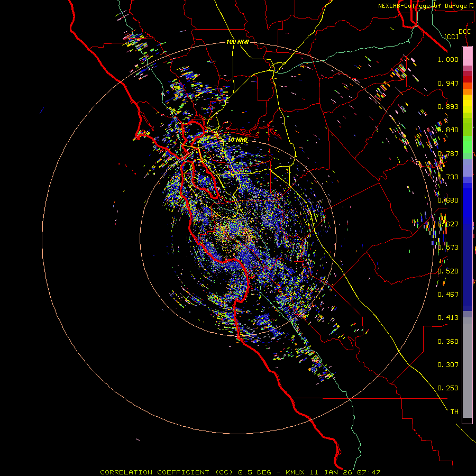Viewport: 476px width, 476px height.
Task: Click the gray segment of the color bar
Action: 467,368
